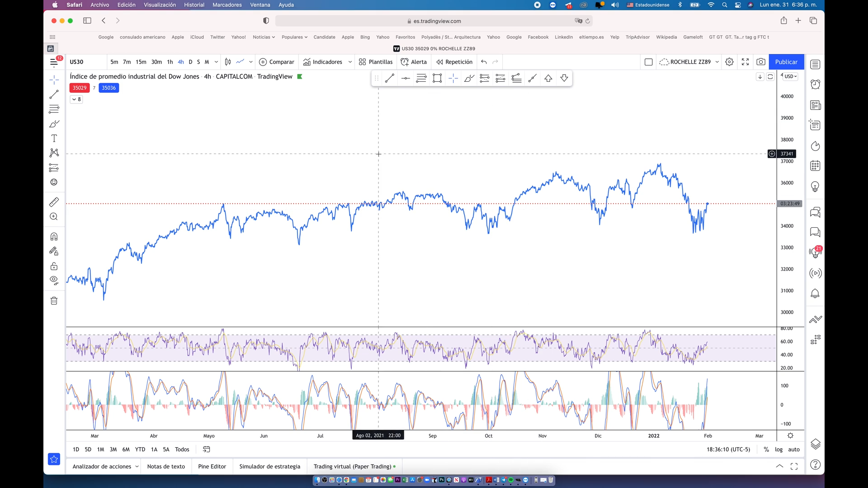
Task: Collapse the indicator legend with 8 chevron
Action: click(x=76, y=99)
